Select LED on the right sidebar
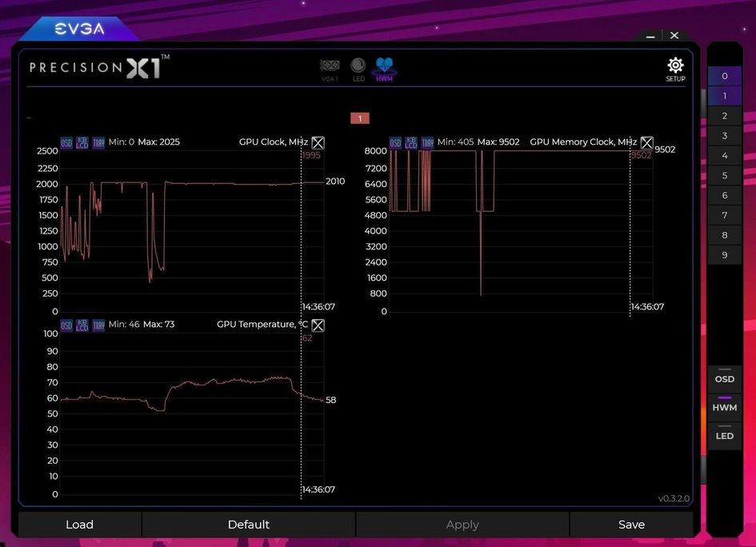756x547 pixels. point(723,436)
